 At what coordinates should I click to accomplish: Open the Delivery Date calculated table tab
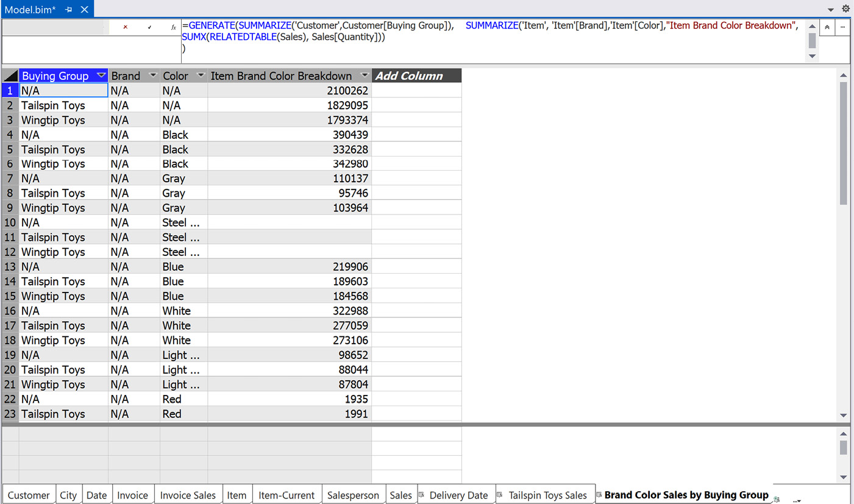(x=456, y=495)
